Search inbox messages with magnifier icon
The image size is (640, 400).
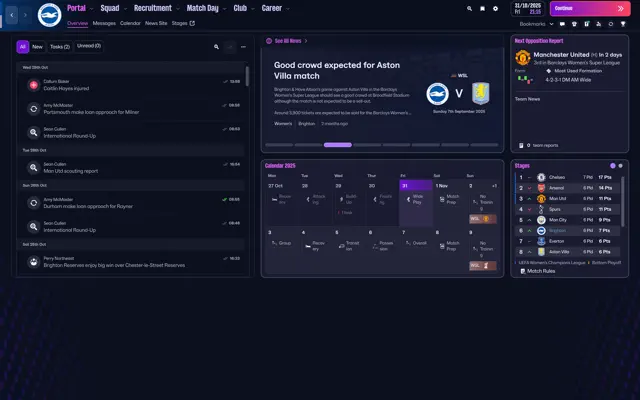tap(216, 47)
